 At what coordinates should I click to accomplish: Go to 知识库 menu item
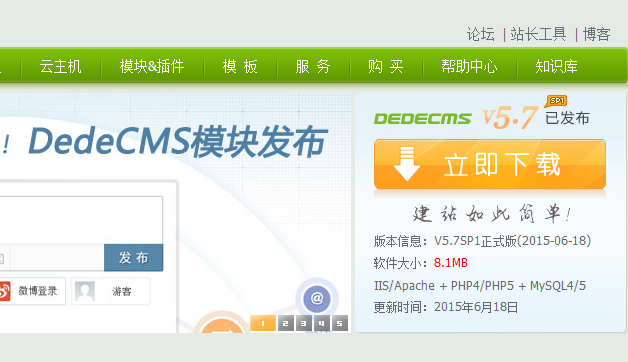556,66
